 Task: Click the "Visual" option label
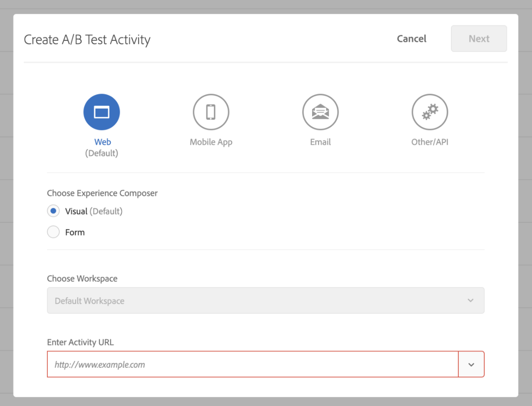(76, 211)
